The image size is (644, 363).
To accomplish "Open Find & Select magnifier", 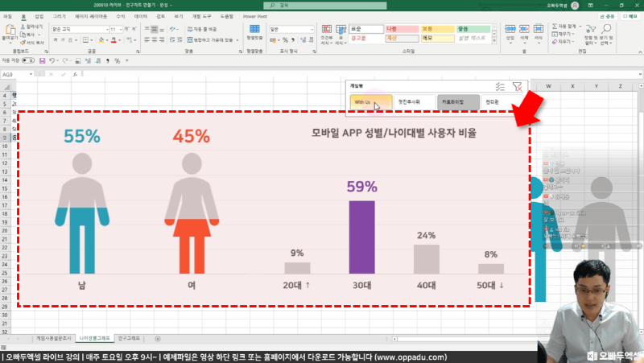I will (x=606, y=29).
